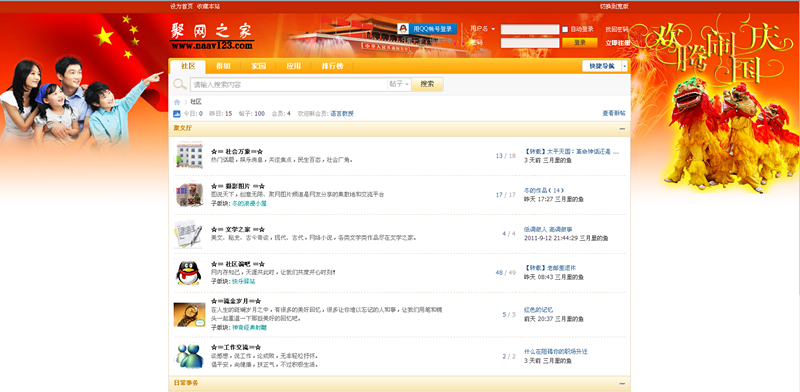Viewport: 800px width, 392px height.
Task: Open the 摄影图片 forum thumbnail icon
Action: (x=189, y=194)
